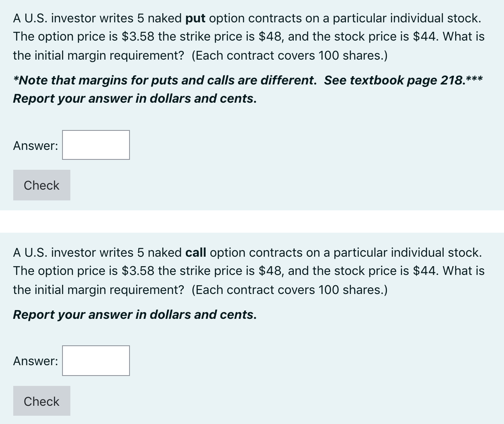Click the $3.58 option price in call question
This screenshot has width=504, height=424.
138,271
